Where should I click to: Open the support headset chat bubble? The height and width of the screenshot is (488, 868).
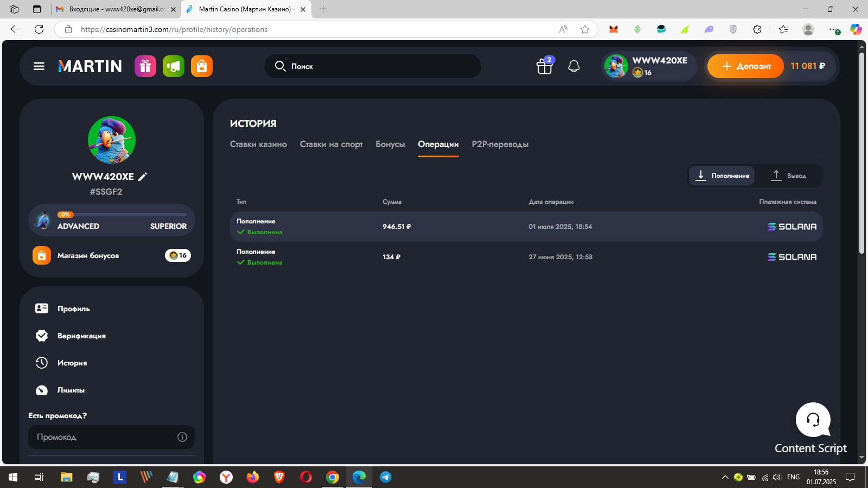(813, 420)
